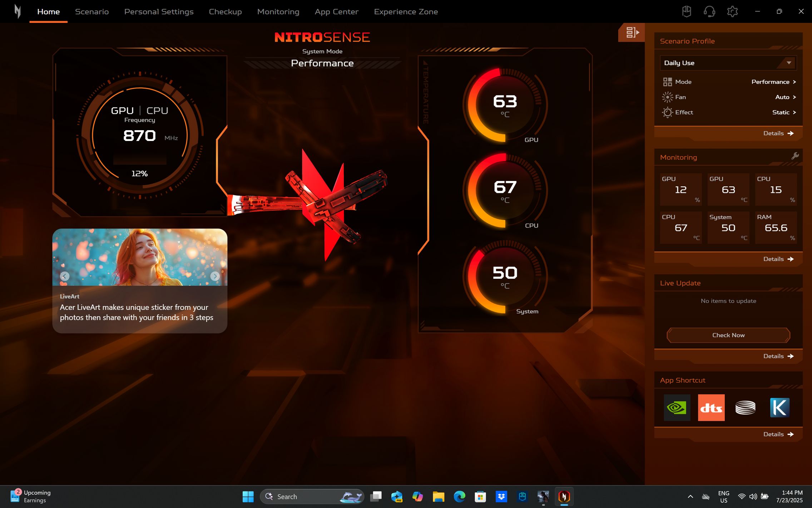Viewport: 812px width, 508px height.
Task: Launch the NVIDIA app shortcut
Action: point(677,407)
